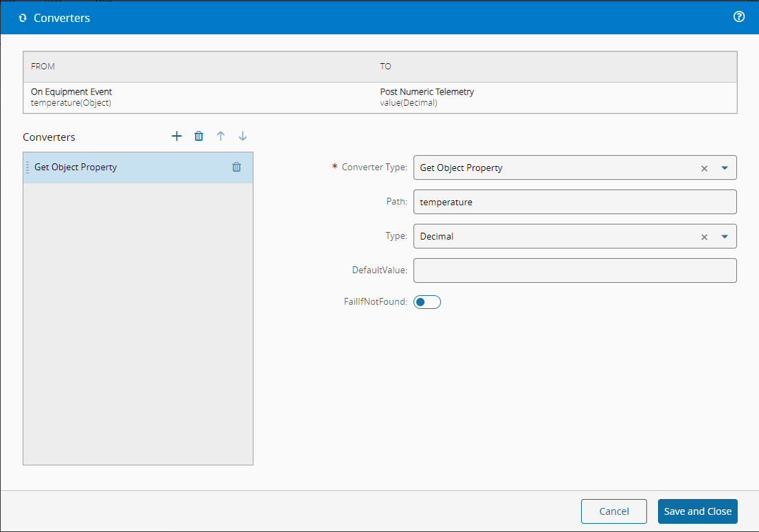Click the TO column header

pyautogui.click(x=385, y=67)
